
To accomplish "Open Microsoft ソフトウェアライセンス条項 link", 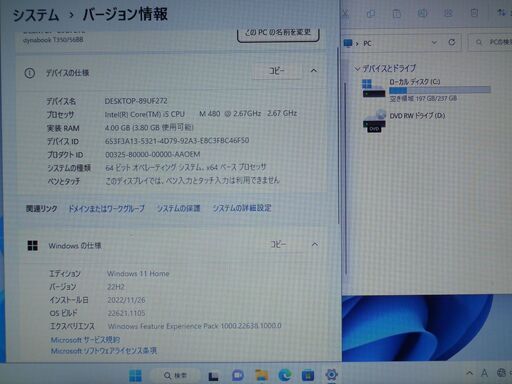I will (104, 351).
